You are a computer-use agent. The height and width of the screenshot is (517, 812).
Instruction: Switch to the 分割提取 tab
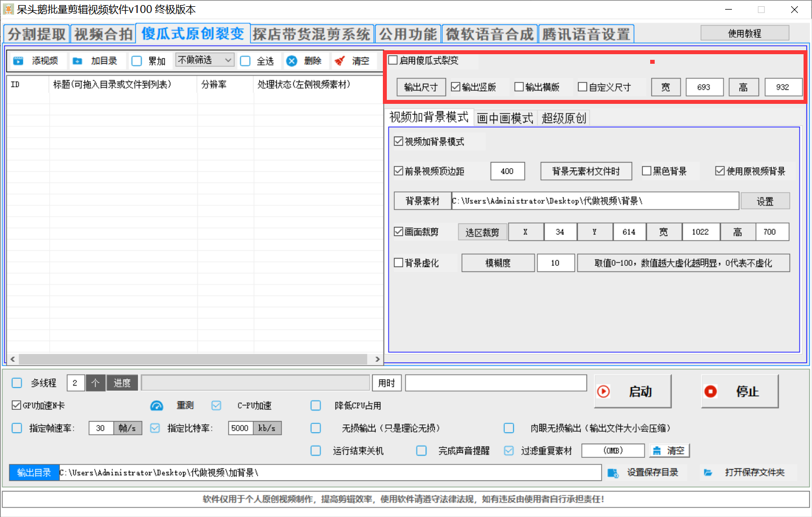[37, 34]
